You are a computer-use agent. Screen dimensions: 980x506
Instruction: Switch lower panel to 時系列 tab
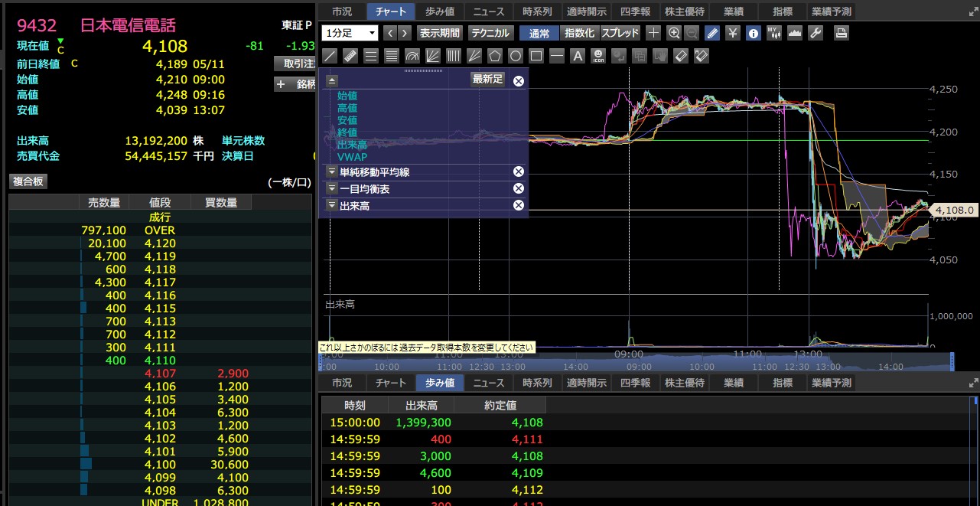[537, 383]
